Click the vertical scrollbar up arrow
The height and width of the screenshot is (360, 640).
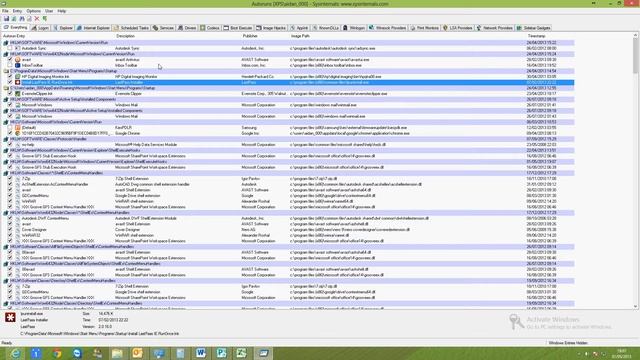coord(635,36)
